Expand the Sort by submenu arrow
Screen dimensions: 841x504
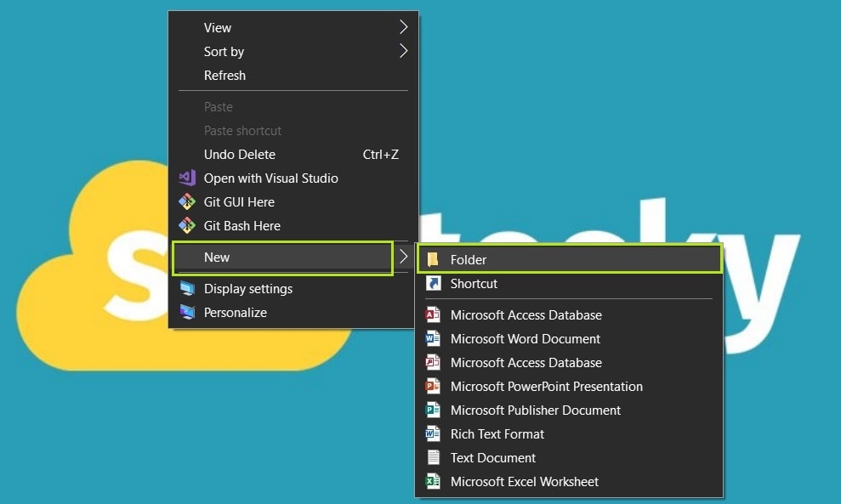point(403,51)
